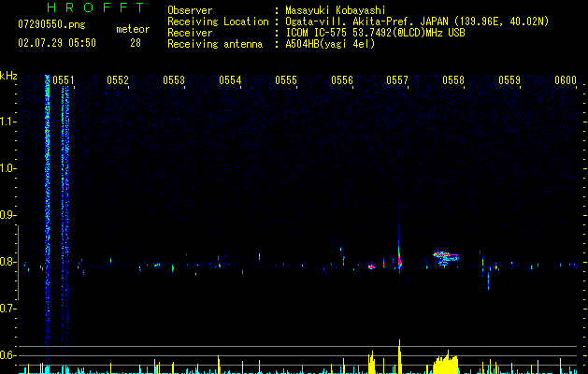Viewport: 588px width, 374px height.
Task: Click the ICOM IC-575 receiver value
Action: point(375,33)
